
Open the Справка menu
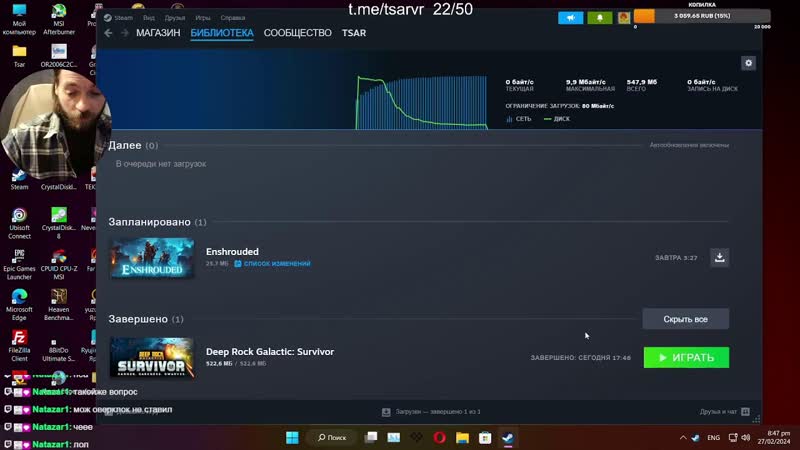pyautogui.click(x=233, y=18)
